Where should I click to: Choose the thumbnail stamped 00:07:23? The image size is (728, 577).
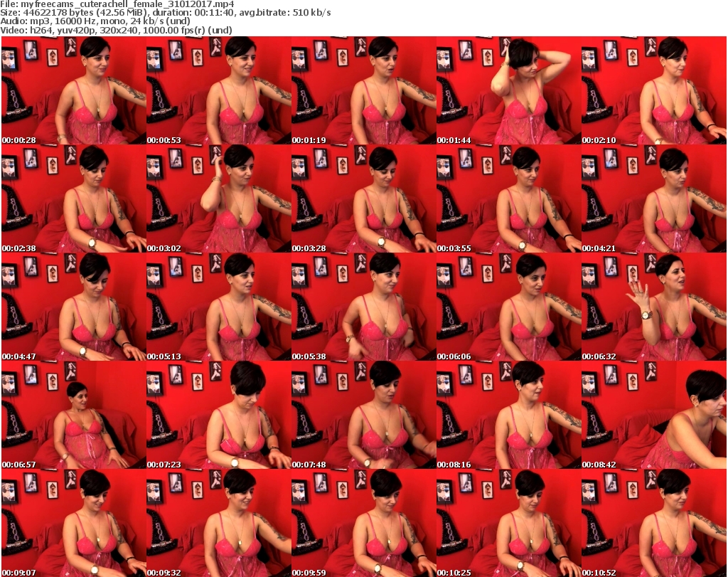(219, 415)
